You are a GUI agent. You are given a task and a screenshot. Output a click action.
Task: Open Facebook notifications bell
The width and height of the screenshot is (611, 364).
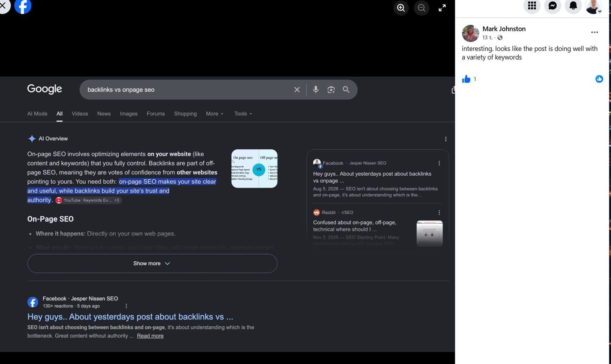click(x=573, y=6)
